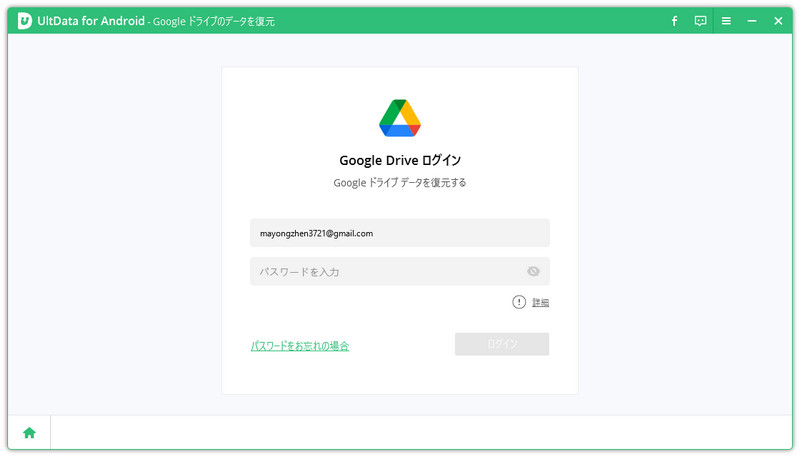The height and width of the screenshot is (457, 800).
Task: Click the Google Drive logo
Action: pyautogui.click(x=399, y=118)
